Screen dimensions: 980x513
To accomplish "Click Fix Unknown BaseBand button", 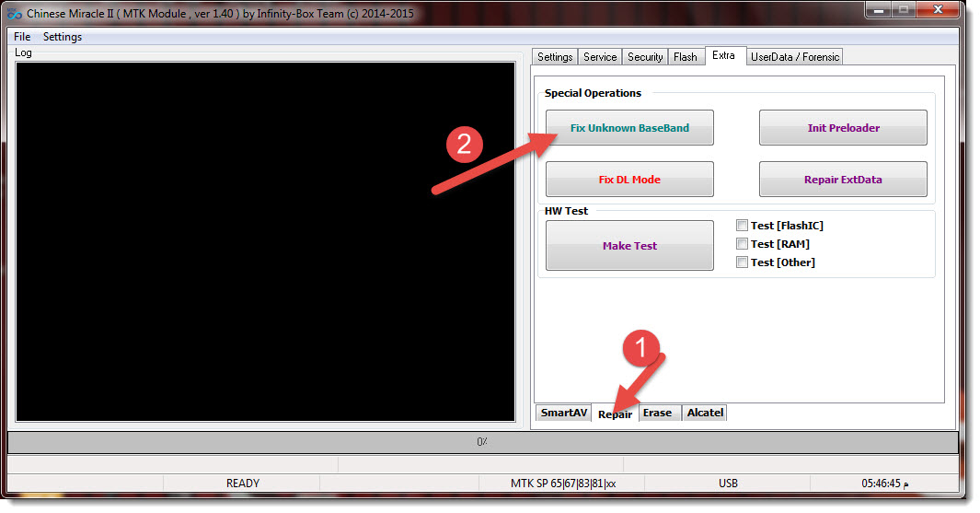I will pyautogui.click(x=629, y=128).
